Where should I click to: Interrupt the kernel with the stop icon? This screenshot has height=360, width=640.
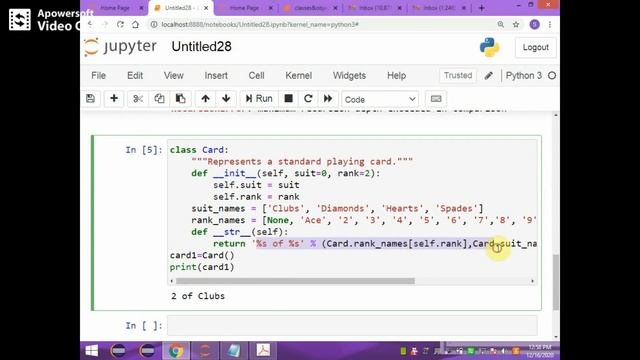tap(289, 99)
